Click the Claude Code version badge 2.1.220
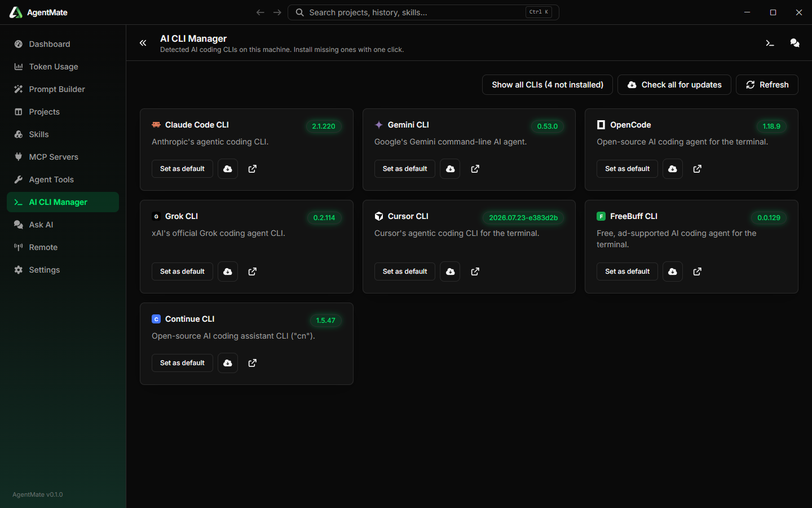This screenshot has height=508, width=812. pos(324,126)
